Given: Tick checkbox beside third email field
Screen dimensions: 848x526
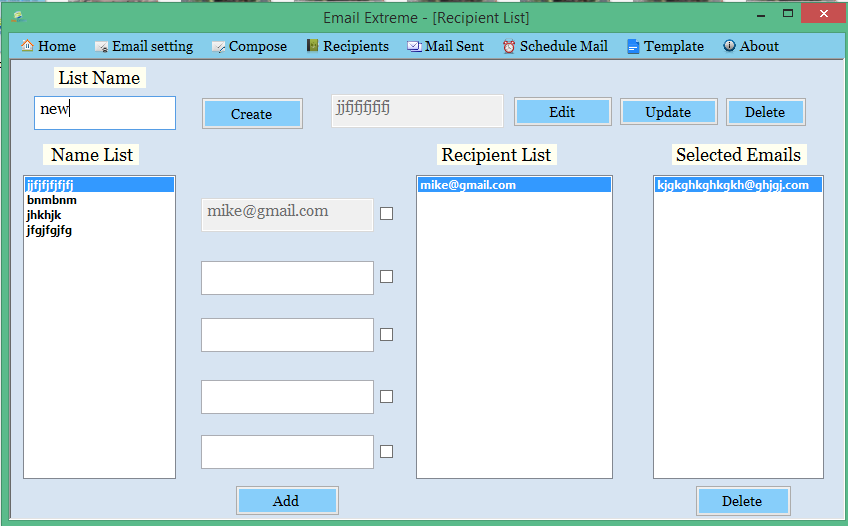Looking at the screenshot, I should (386, 335).
